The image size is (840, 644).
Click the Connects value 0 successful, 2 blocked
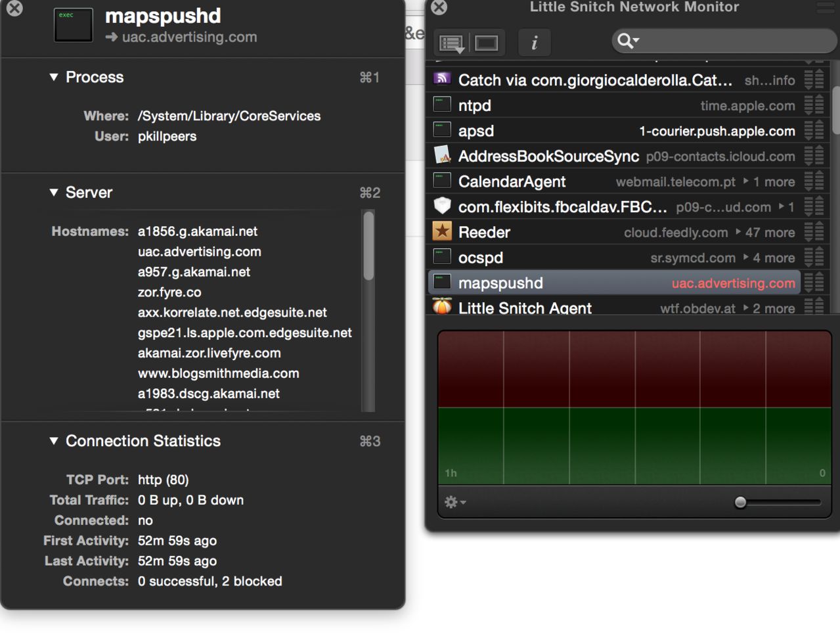tap(210, 581)
